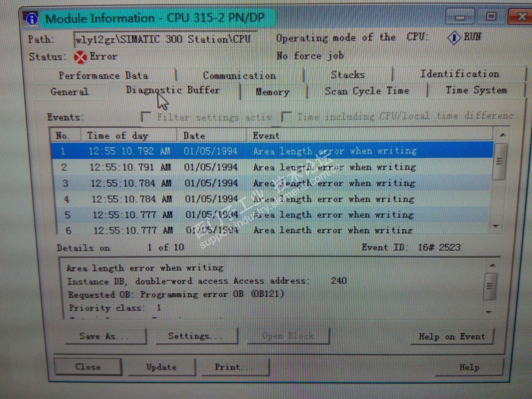Click the Priority class: 1 line
Screen dimensions: 532x399
115,308
